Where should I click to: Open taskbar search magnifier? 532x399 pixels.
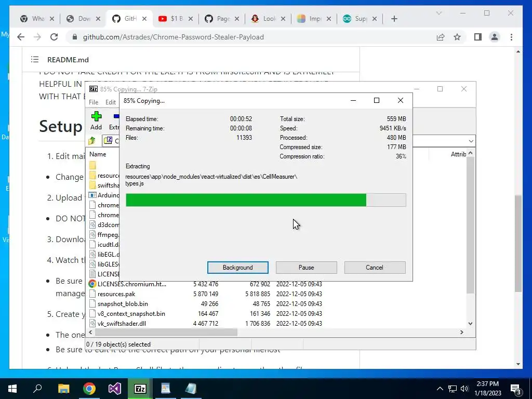tap(37, 389)
